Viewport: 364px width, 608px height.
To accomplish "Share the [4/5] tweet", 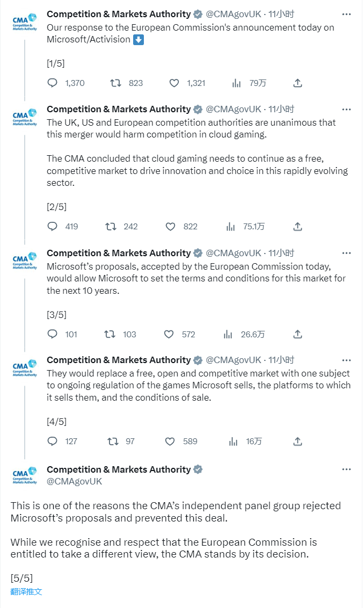I will tap(298, 441).
